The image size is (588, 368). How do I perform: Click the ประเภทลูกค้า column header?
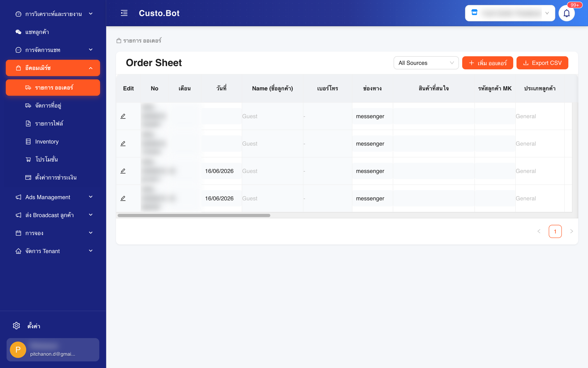540,88
